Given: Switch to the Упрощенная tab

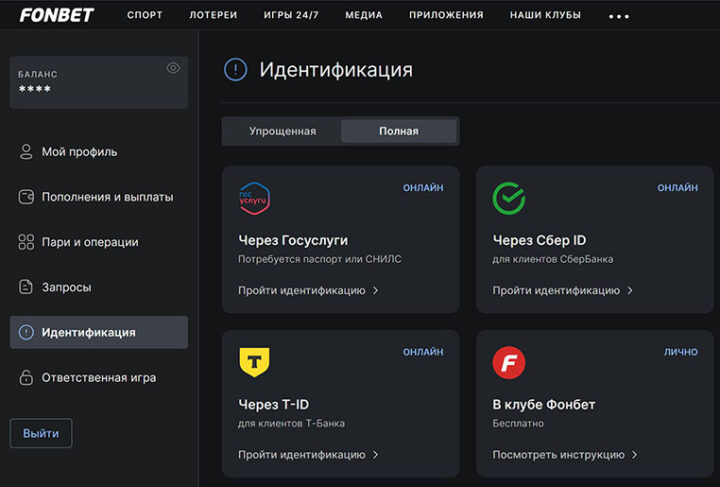Looking at the screenshot, I should (x=282, y=131).
